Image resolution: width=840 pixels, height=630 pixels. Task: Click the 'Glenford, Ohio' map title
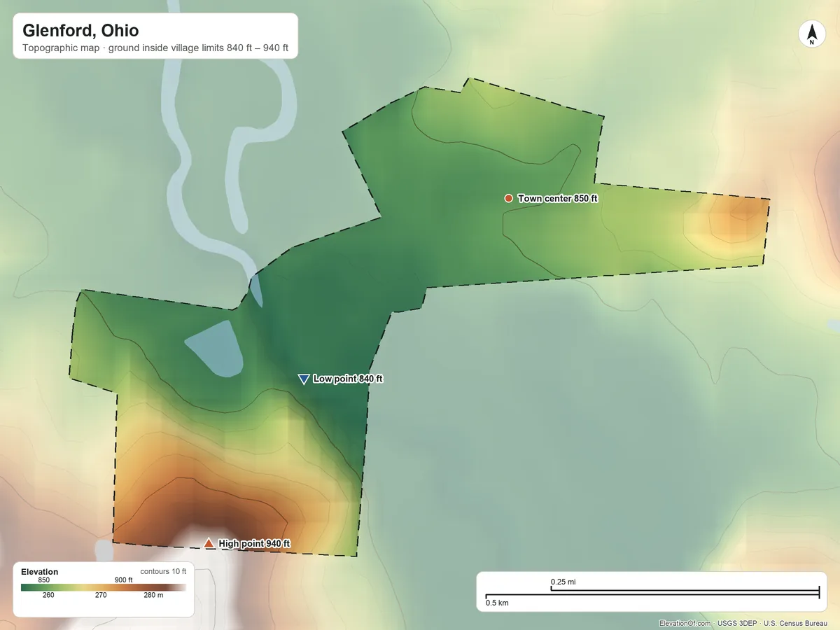pyautogui.click(x=80, y=31)
